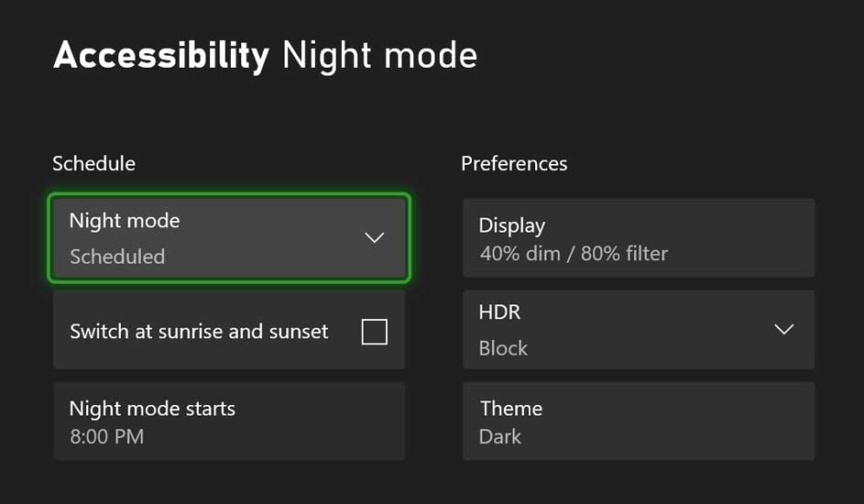
Task: Click the Preferences section label
Action: (514, 164)
